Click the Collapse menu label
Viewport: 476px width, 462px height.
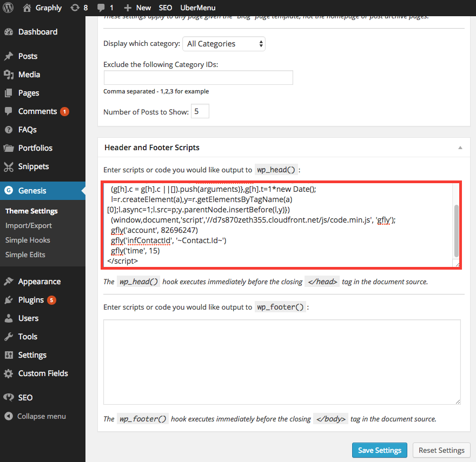click(42, 416)
